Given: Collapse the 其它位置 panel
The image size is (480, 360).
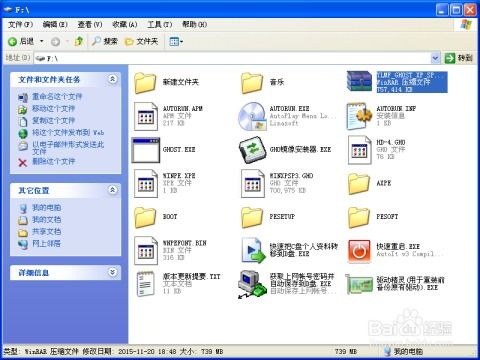Looking at the screenshot, I should tap(113, 190).
